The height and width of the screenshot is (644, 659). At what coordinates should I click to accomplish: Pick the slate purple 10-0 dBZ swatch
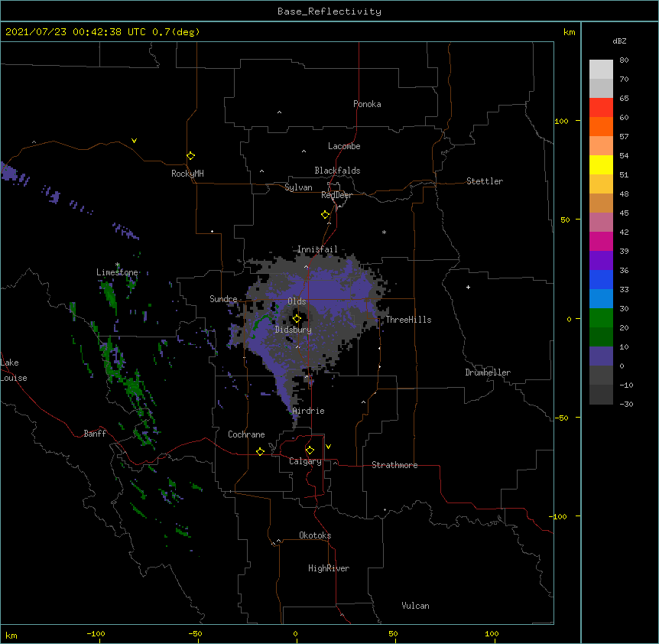pos(601,356)
